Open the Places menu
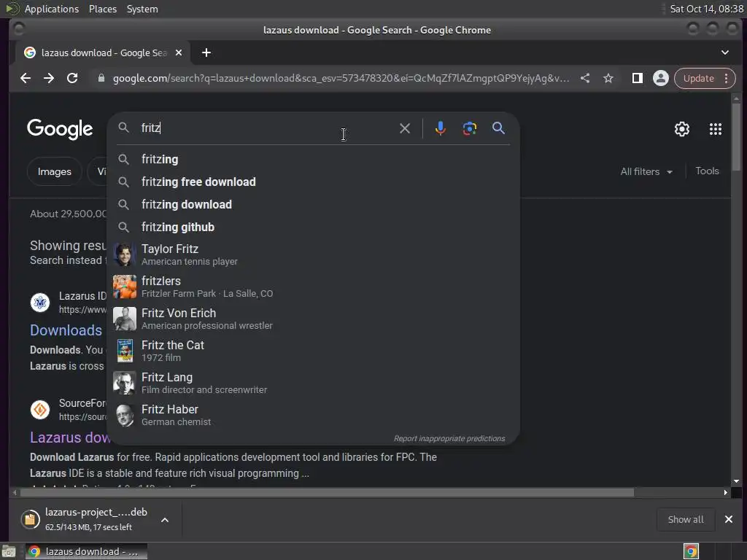 click(102, 9)
